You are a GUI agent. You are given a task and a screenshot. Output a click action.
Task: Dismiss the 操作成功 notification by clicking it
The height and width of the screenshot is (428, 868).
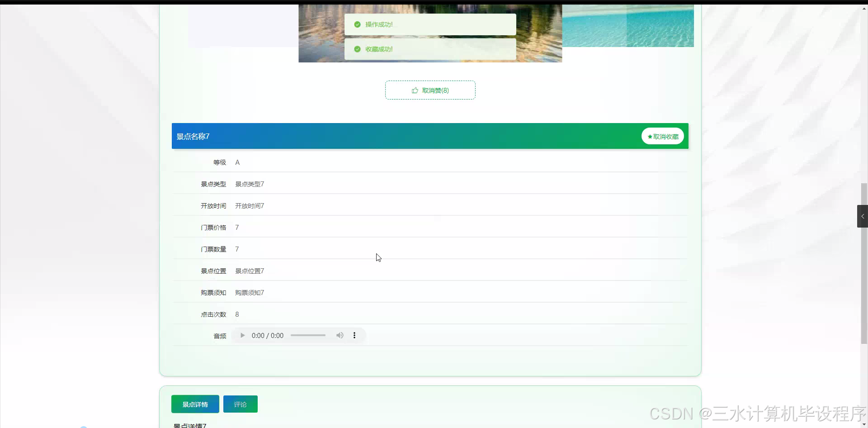tap(430, 24)
